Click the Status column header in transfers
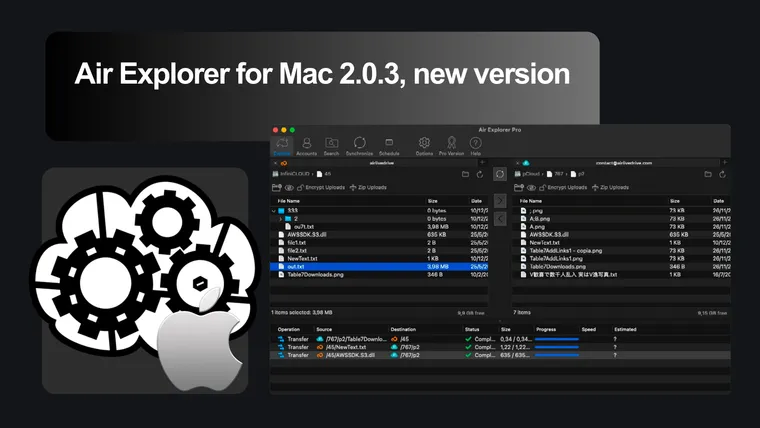760x428 pixels. [472, 329]
